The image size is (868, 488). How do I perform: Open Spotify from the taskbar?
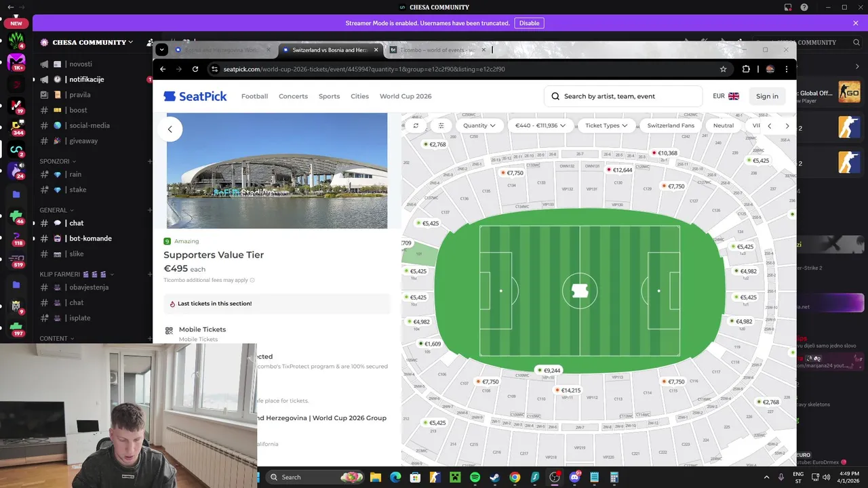475,477
